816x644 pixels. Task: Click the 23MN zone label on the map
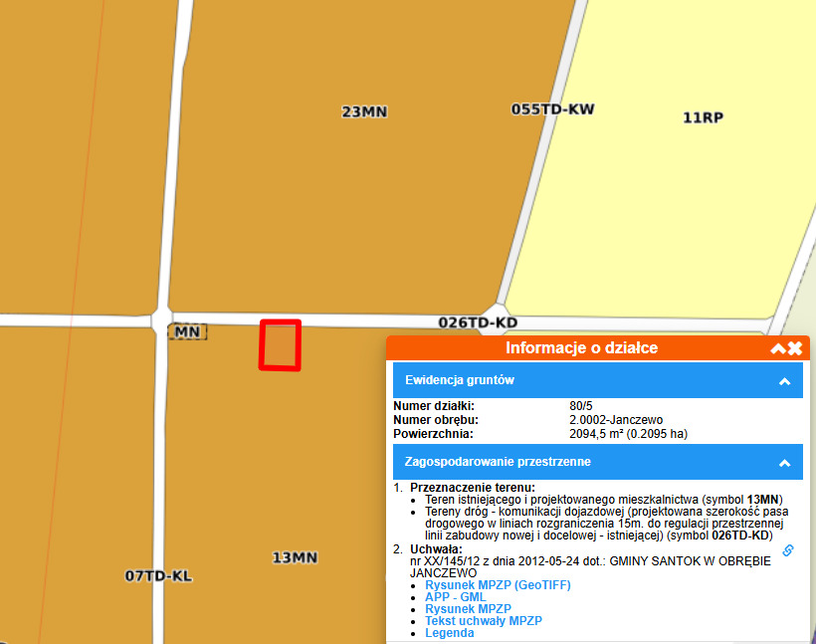pyautogui.click(x=364, y=112)
